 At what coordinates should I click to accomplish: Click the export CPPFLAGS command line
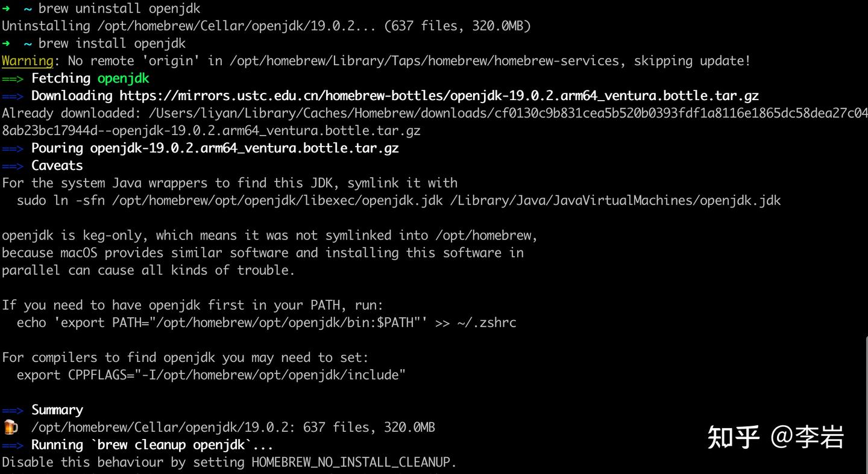211,375
